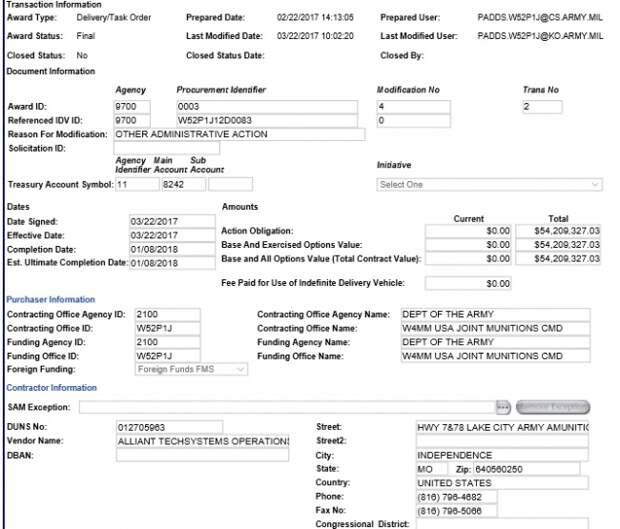Click the Vendor Name field
This screenshot has width=620, height=529.
click(202, 441)
